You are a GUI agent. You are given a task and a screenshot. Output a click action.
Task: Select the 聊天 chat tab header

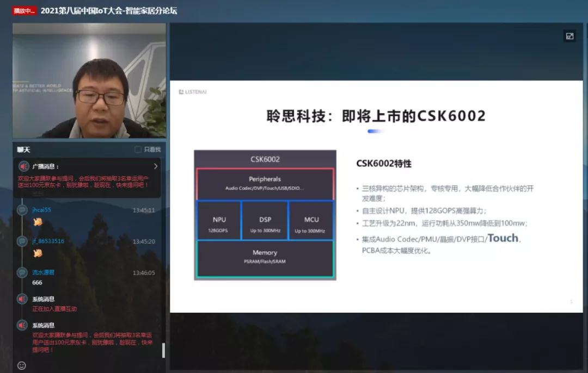click(23, 150)
